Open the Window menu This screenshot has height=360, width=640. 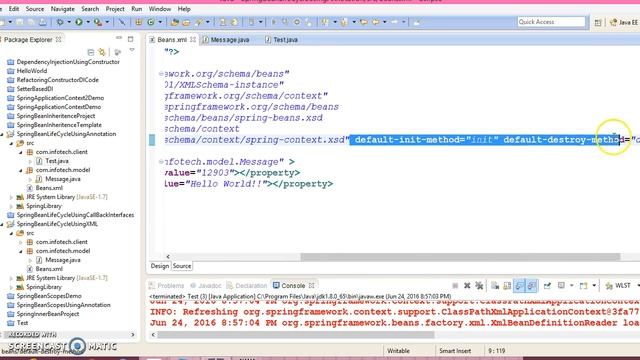(x=160, y=9)
